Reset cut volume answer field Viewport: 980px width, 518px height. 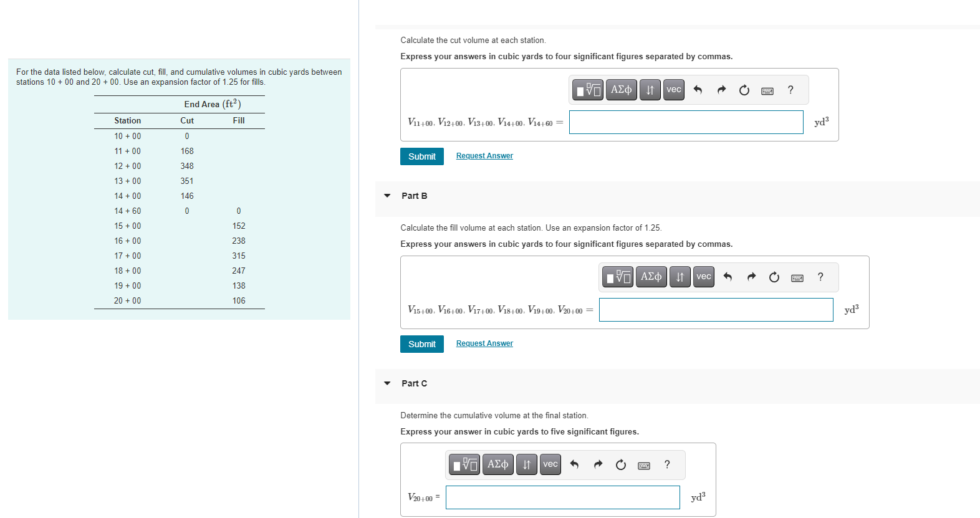(x=744, y=90)
